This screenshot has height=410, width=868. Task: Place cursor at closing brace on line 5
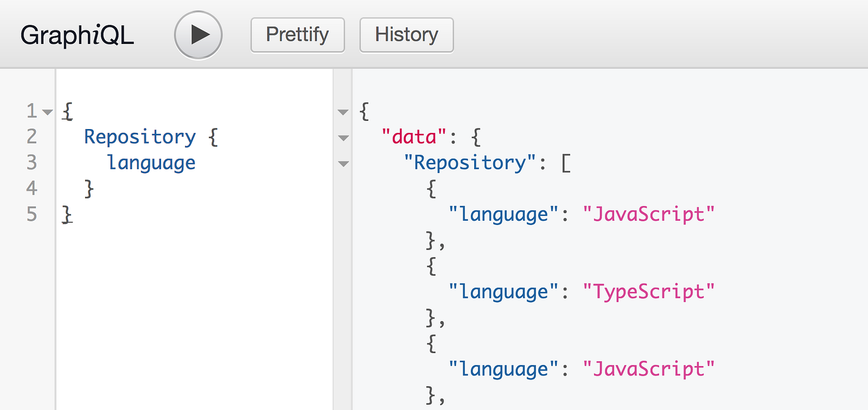click(67, 214)
